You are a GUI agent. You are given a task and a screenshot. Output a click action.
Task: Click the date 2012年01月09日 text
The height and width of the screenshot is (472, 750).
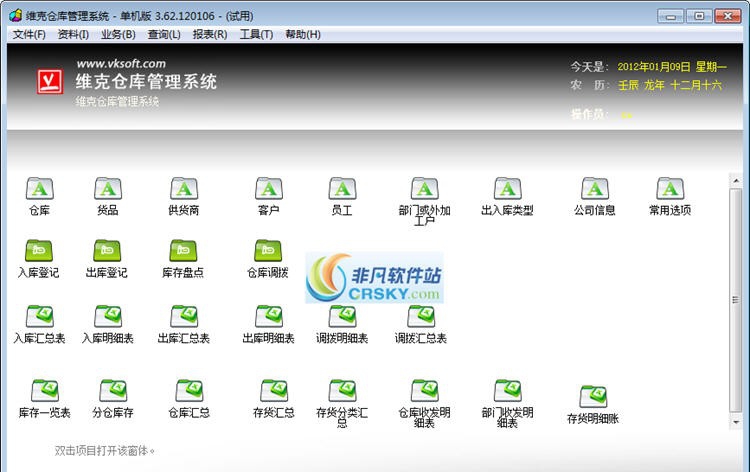tap(654, 66)
